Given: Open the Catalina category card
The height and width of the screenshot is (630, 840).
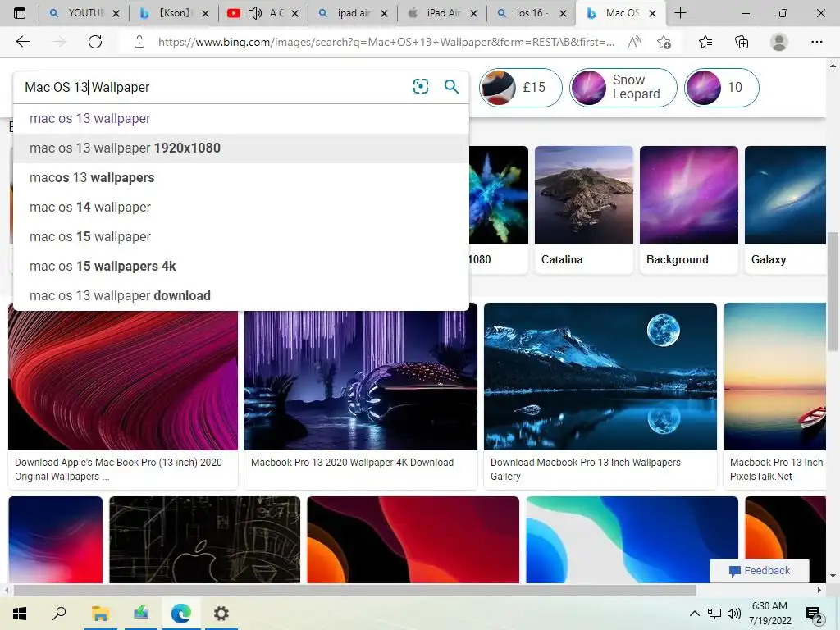Looking at the screenshot, I should coord(584,210).
